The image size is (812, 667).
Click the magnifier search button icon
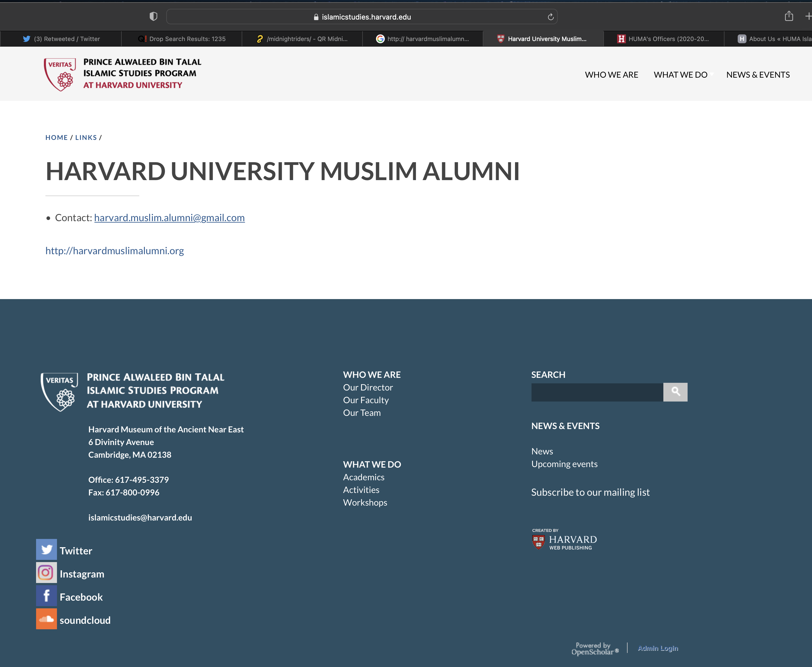coord(675,392)
